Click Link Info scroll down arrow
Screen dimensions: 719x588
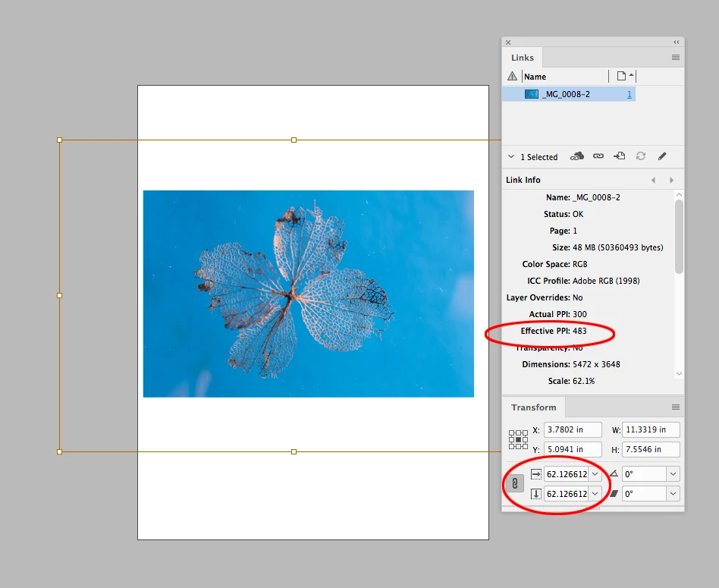679,374
